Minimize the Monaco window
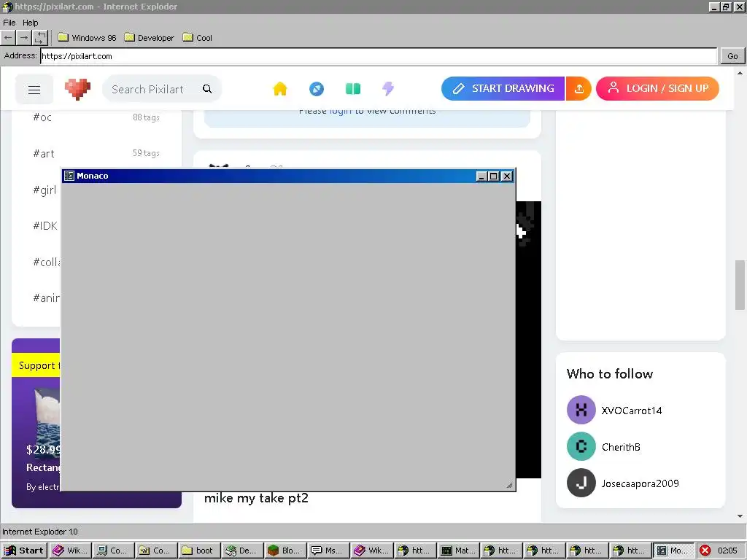The height and width of the screenshot is (560, 747). pos(481,176)
